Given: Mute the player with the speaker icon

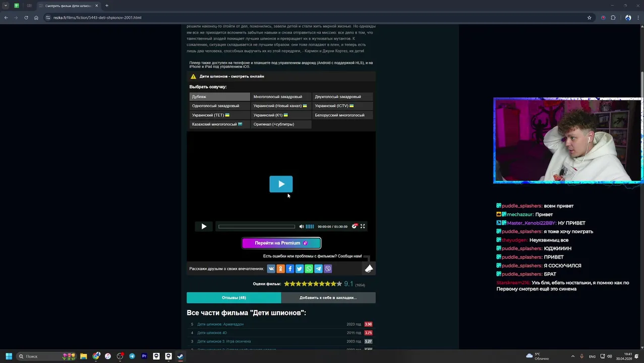Looking at the screenshot, I should [301, 226].
